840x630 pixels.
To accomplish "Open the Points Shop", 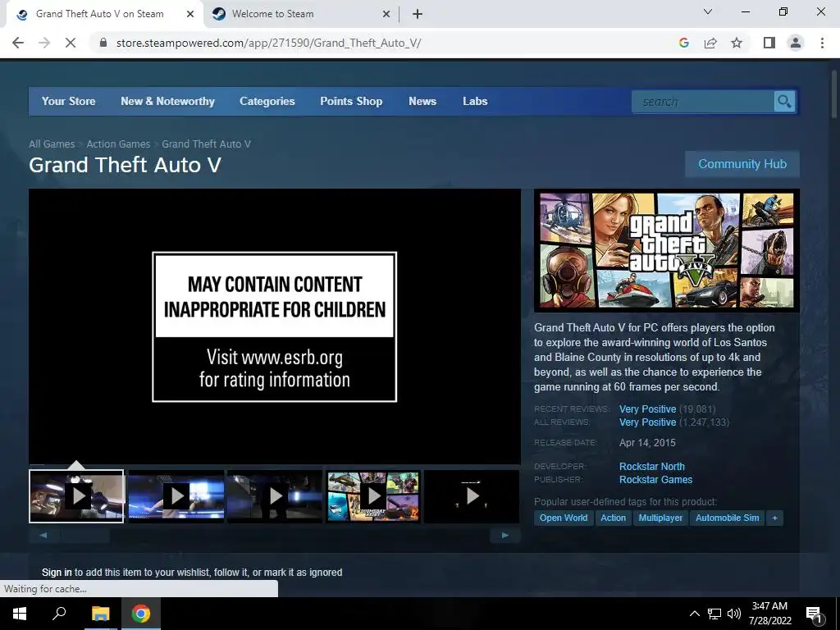I will tap(351, 101).
